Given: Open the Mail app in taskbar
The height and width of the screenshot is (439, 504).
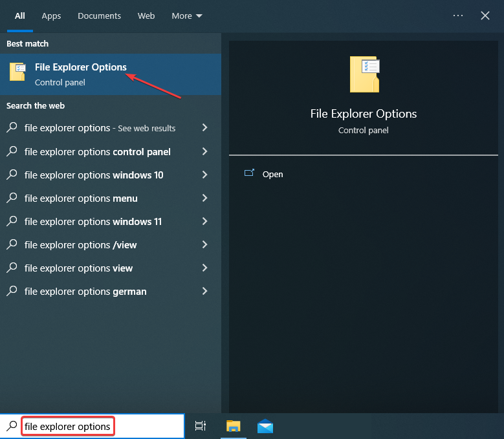Looking at the screenshot, I should [x=265, y=425].
